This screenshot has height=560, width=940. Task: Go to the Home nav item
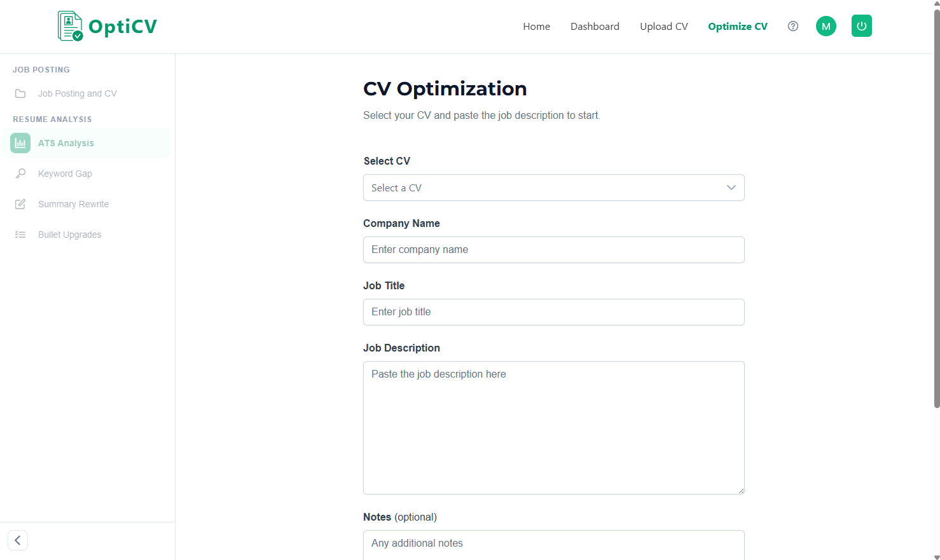point(537,26)
